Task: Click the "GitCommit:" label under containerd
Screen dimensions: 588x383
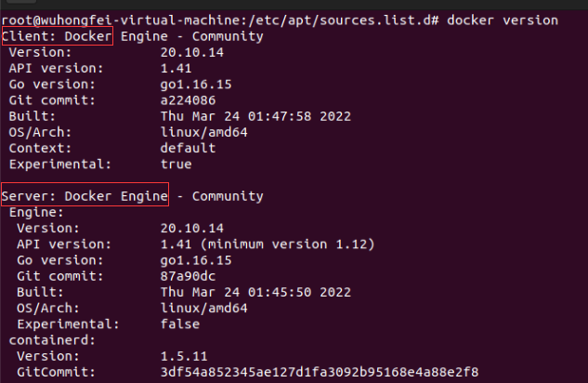Action: point(52,373)
